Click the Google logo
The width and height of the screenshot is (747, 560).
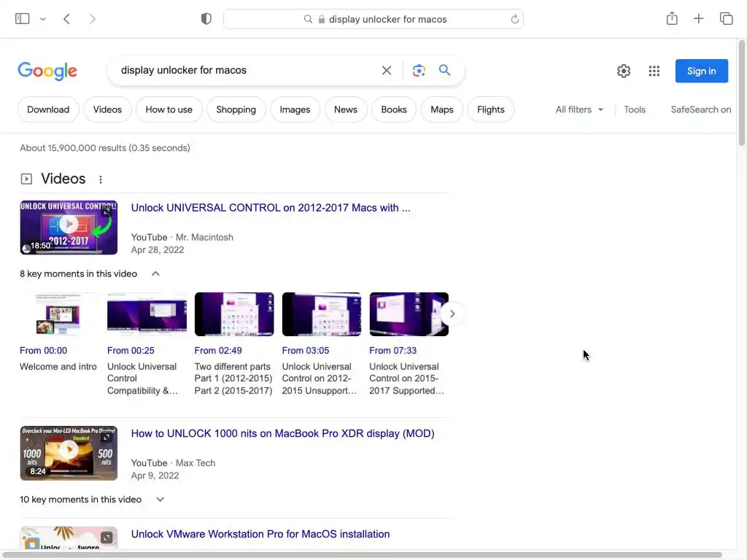click(47, 71)
